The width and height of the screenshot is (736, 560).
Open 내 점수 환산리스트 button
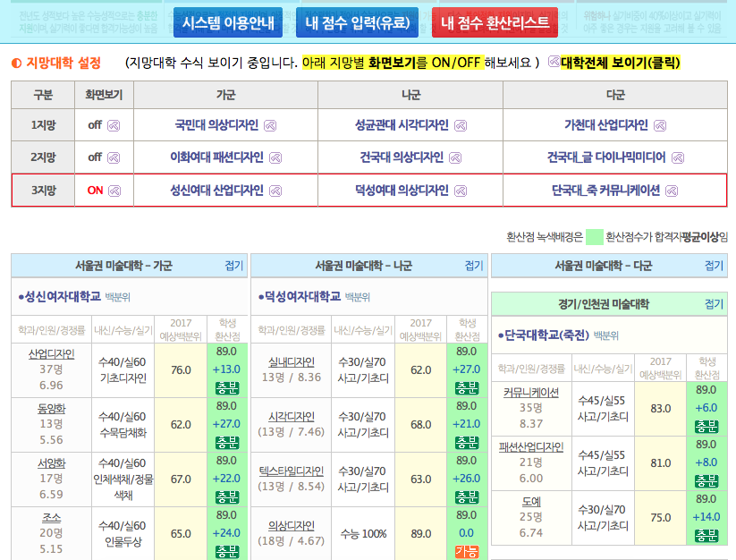(x=495, y=22)
